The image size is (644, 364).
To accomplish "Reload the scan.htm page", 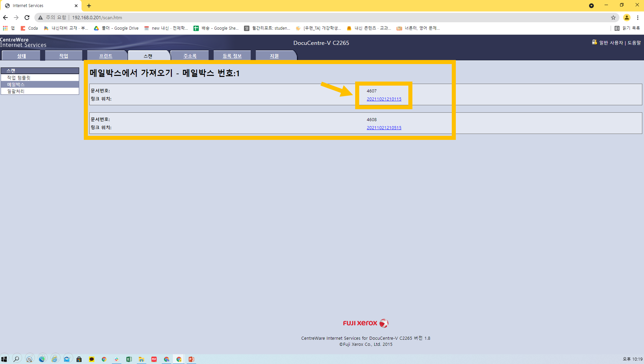I will point(27,18).
